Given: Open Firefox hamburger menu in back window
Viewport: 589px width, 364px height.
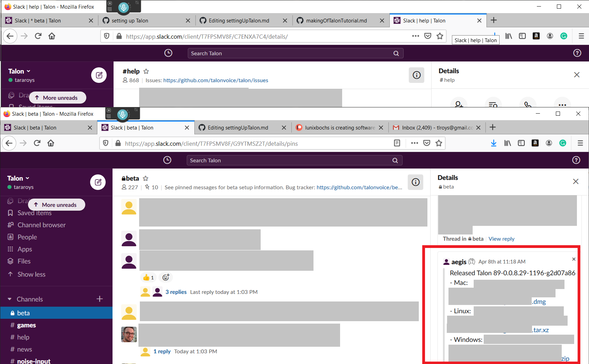Looking at the screenshot, I should coord(581,36).
